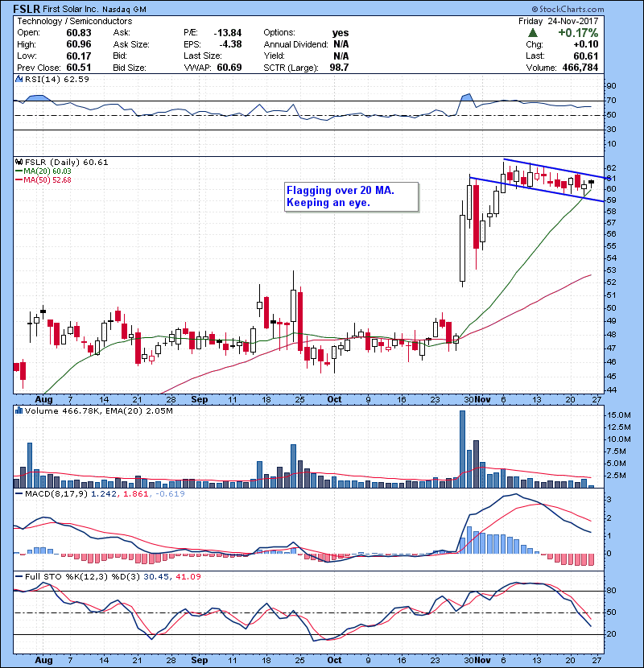644x668 pixels.
Task: Click the 44 price axis label
Action: [611, 390]
